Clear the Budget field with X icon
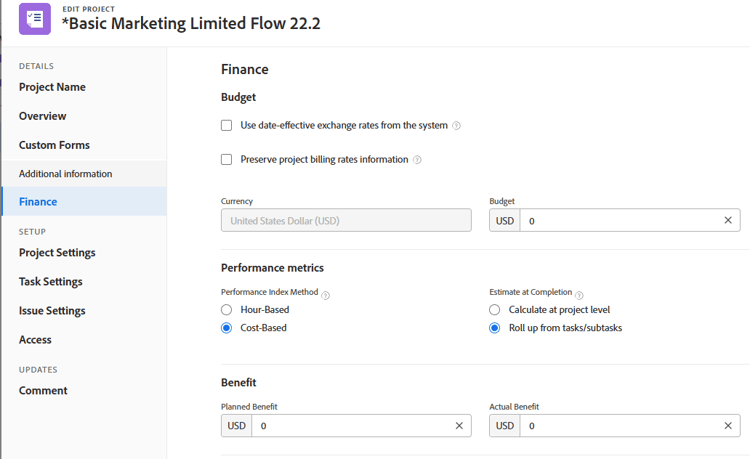 (x=728, y=220)
